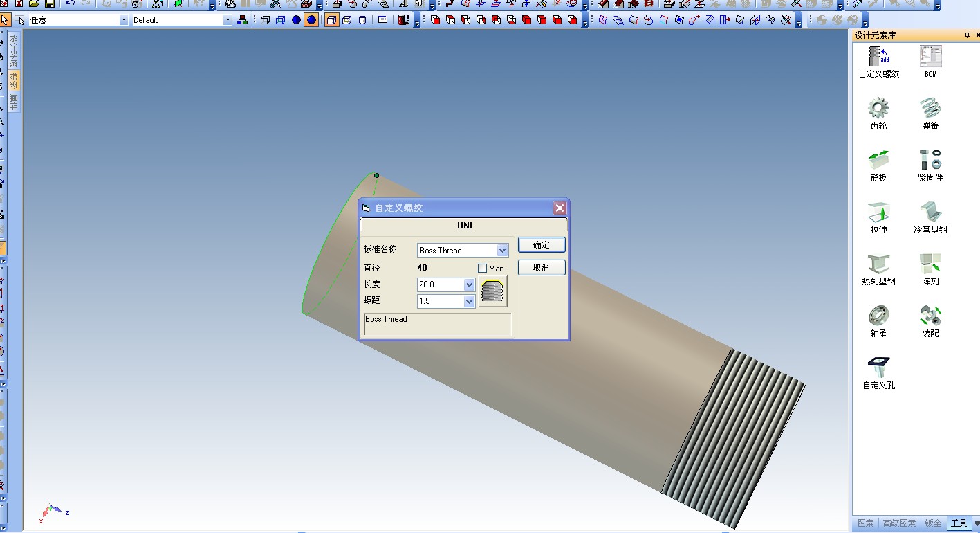This screenshot has height=533, width=980.
Task: Click the curved red arrow surface icon
Action: coord(694,20)
